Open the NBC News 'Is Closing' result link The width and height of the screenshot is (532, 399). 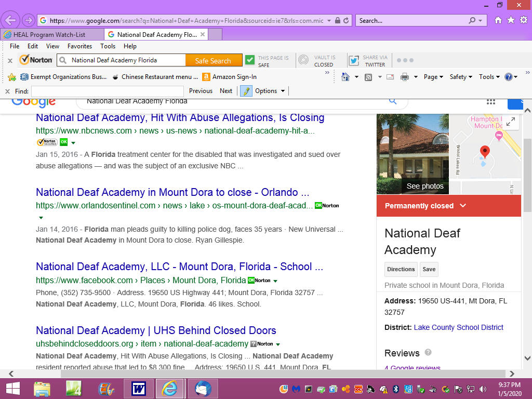coord(180,117)
